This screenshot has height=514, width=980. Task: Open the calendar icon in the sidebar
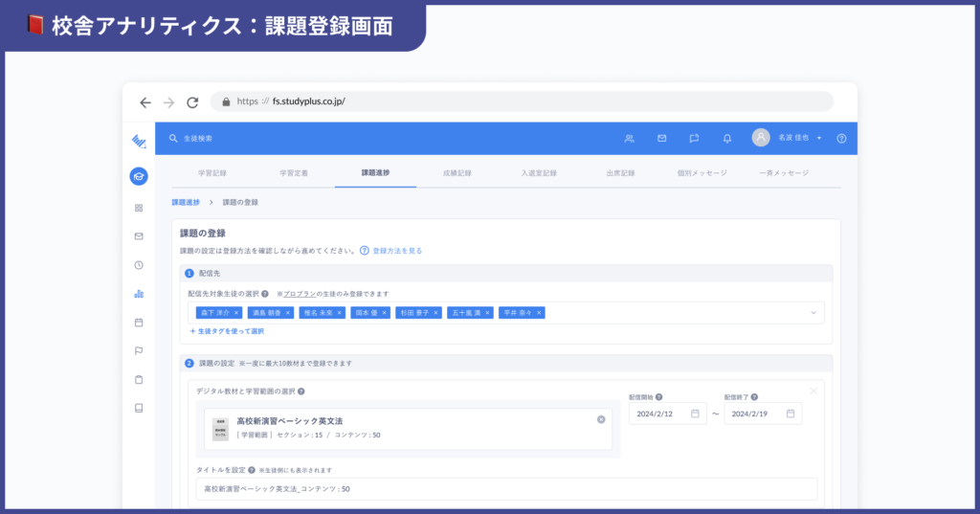coord(139,323)
